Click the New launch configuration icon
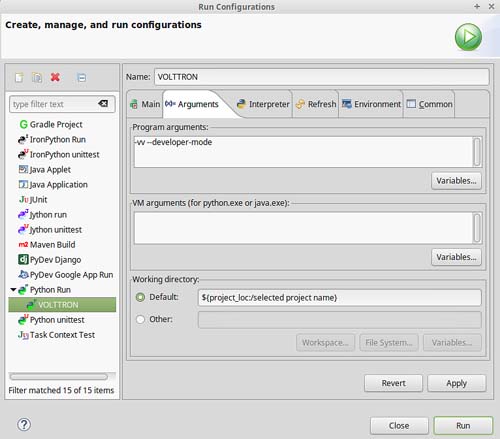 point(19,77)
